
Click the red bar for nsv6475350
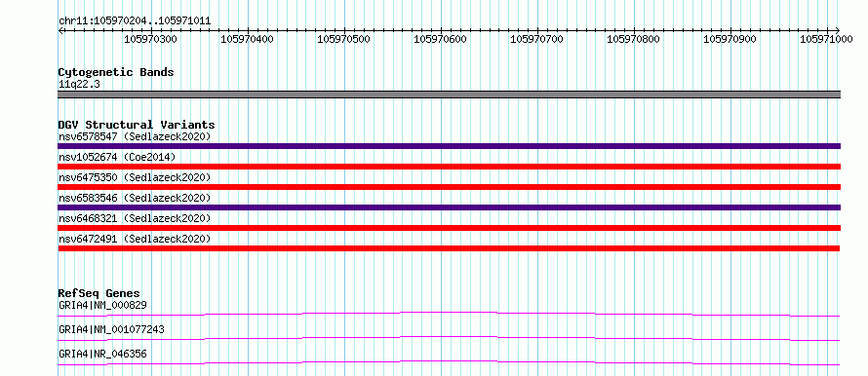click(x=449, y=187)
